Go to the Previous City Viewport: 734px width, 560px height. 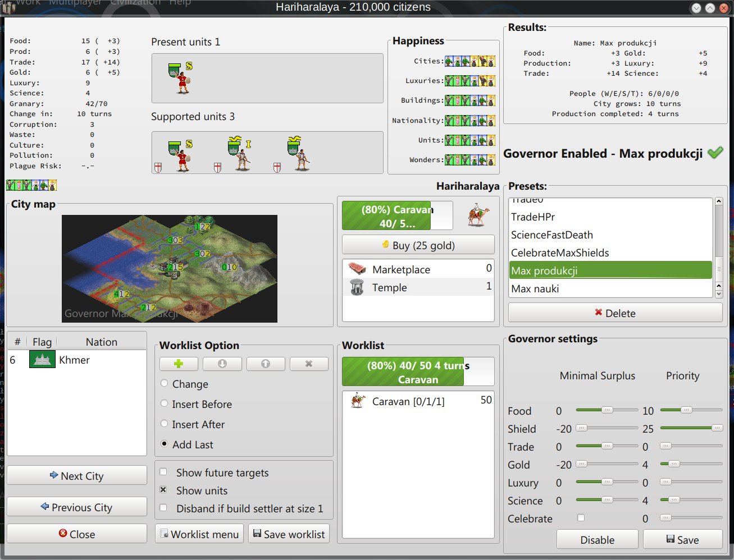click(77, 507)
